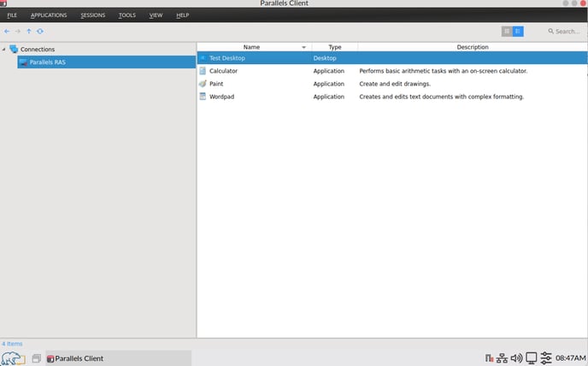This screenshot has height=366, width=588.
Task: Click the forward arrow navigation icon
Action: click(x=18, y=31)
